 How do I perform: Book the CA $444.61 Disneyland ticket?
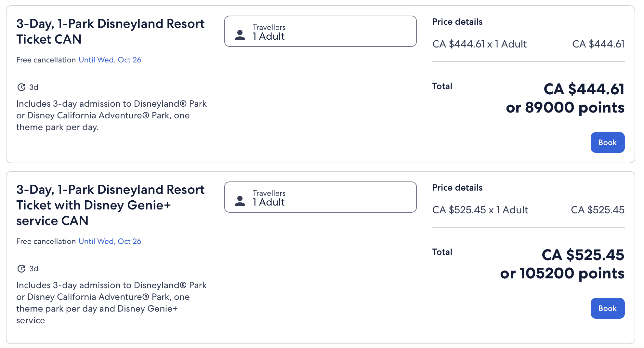pos(607,142)
